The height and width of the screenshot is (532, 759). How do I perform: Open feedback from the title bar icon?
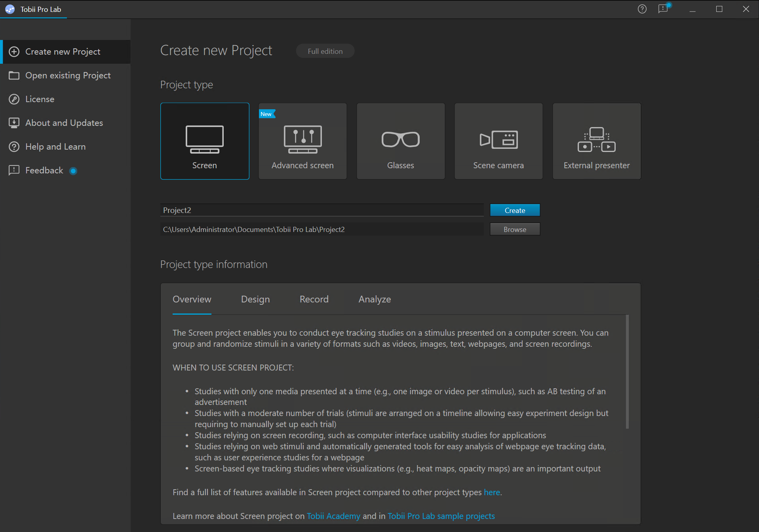point(663,9)
